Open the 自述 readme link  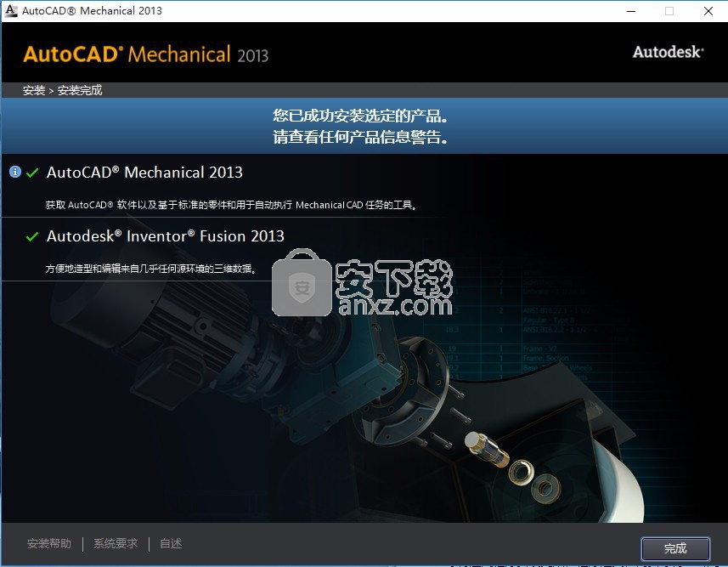171,543
